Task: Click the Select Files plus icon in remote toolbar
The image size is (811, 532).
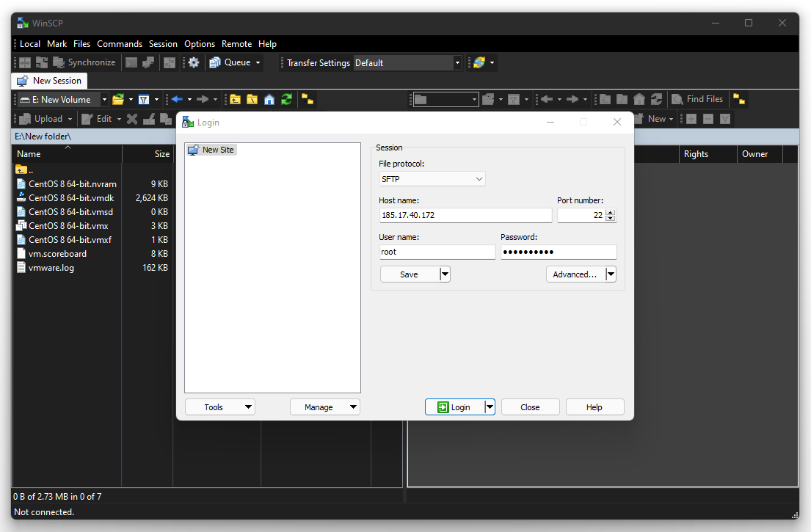Action: [x=691, y=119]
